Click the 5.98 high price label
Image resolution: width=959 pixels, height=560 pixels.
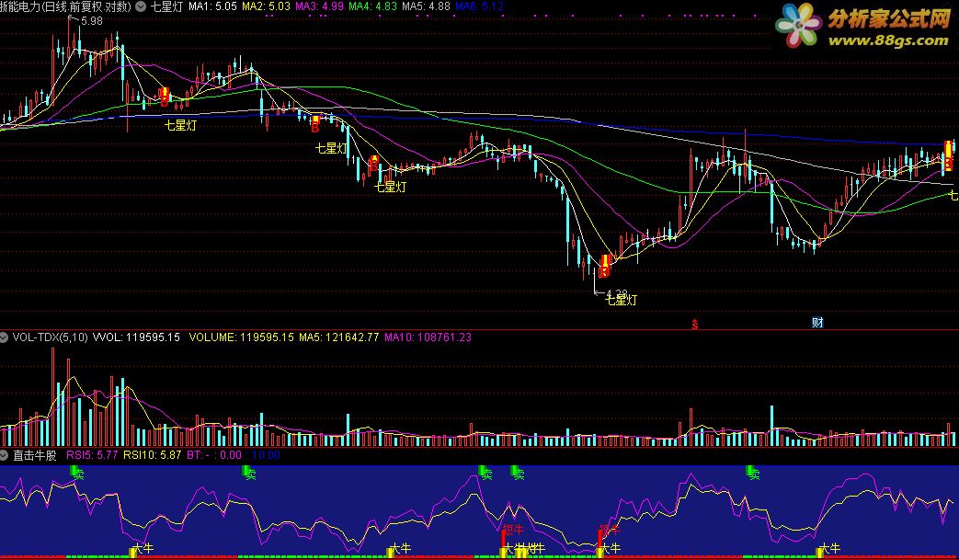tap(92, 21)
